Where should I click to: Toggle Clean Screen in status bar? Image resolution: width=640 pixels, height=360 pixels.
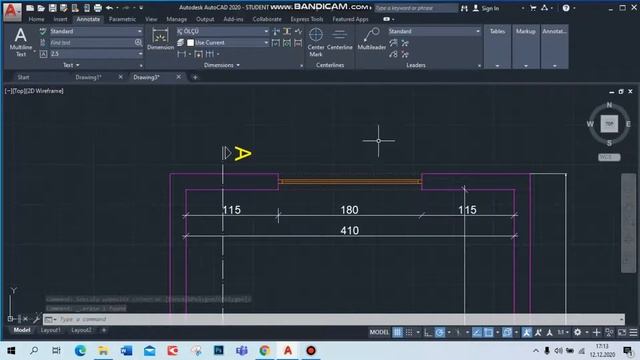[x=622, y=333]
